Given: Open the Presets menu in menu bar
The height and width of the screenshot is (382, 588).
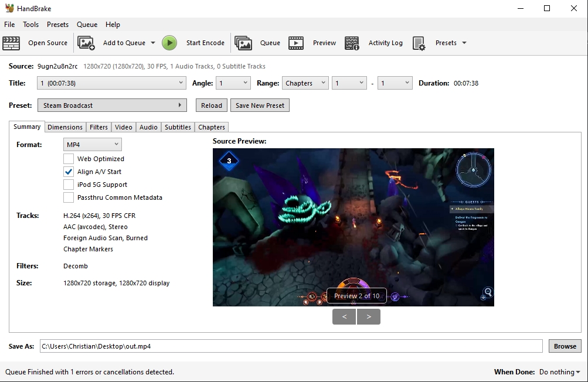Looking at the screenshot, I should coord(58,25).
